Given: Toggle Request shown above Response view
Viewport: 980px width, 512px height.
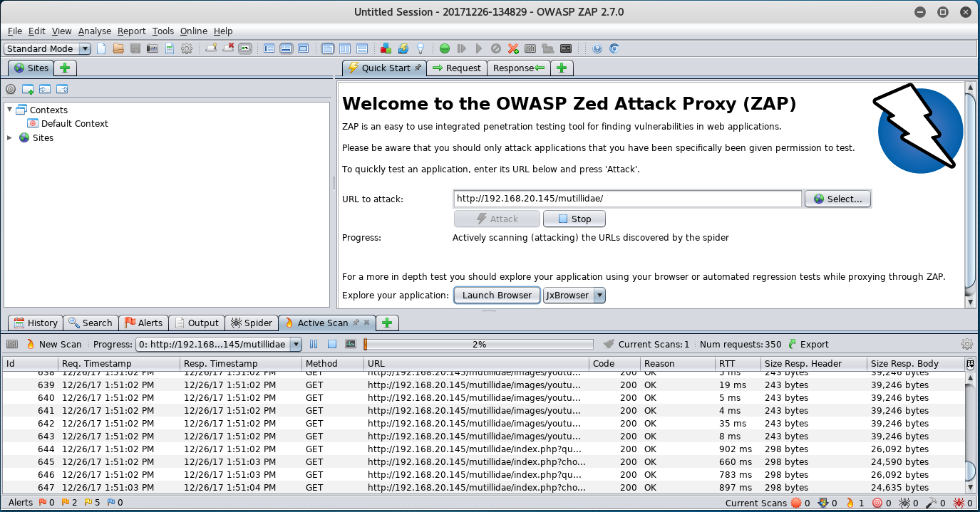Looking at the screenshot, I should (x=362, y=48).
